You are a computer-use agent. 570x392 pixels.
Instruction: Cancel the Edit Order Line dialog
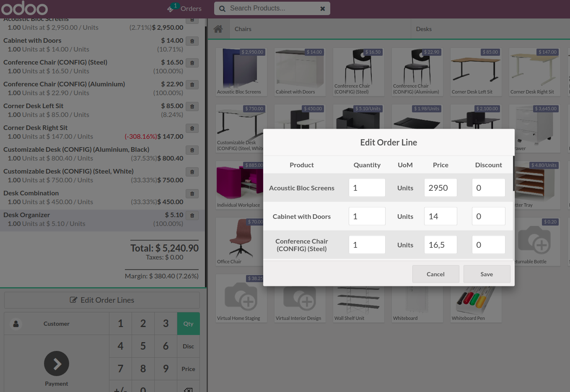(x=435, y=274)
